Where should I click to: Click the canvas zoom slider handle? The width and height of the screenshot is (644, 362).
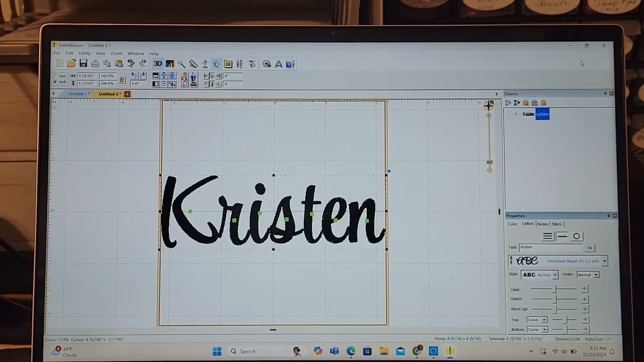[490, 163]
